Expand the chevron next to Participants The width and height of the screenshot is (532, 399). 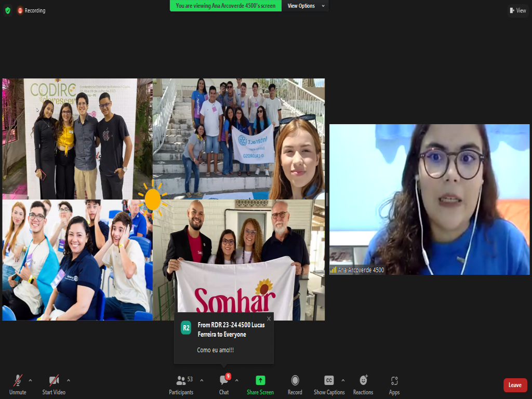202,380
